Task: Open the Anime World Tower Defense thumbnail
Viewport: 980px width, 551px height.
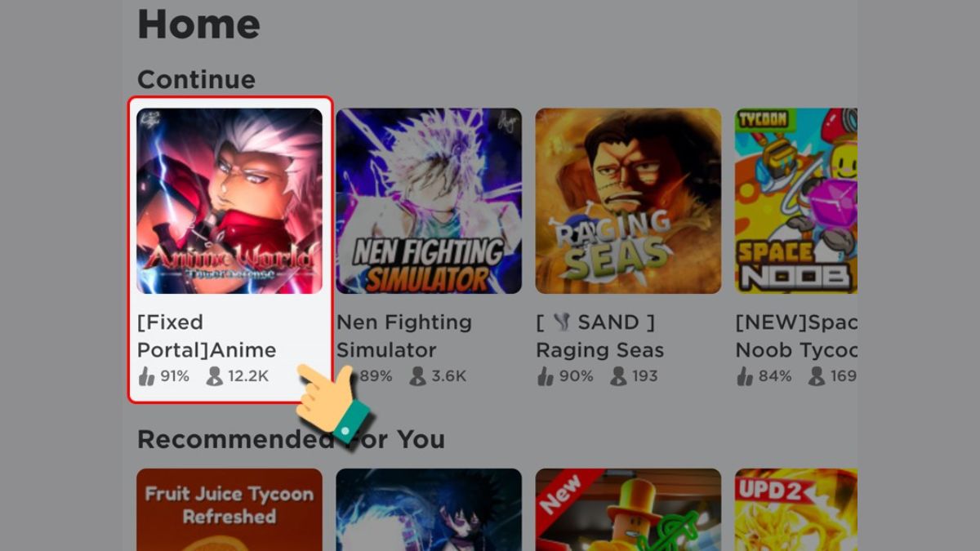Action: click(229, 201)
